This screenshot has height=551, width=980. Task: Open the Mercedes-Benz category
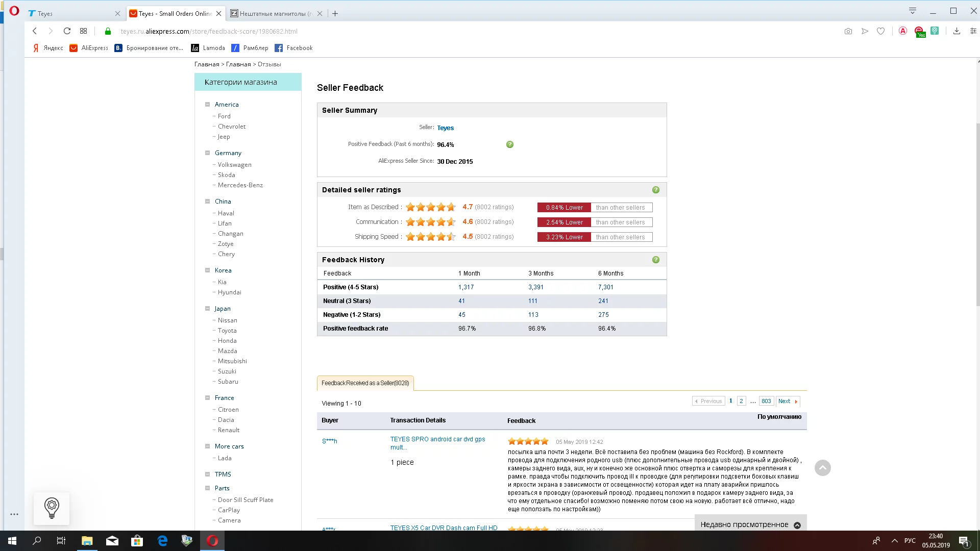240,185
